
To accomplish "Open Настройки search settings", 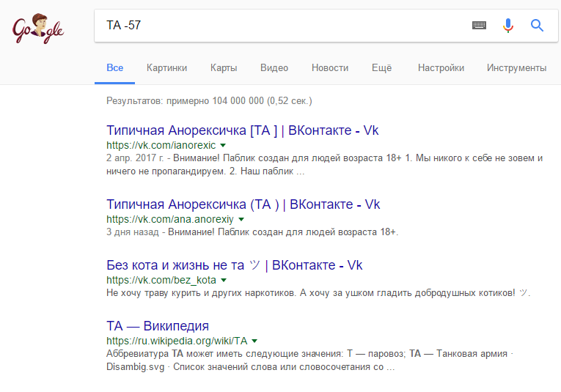I will pyautogui.click(x=441, y=68).
